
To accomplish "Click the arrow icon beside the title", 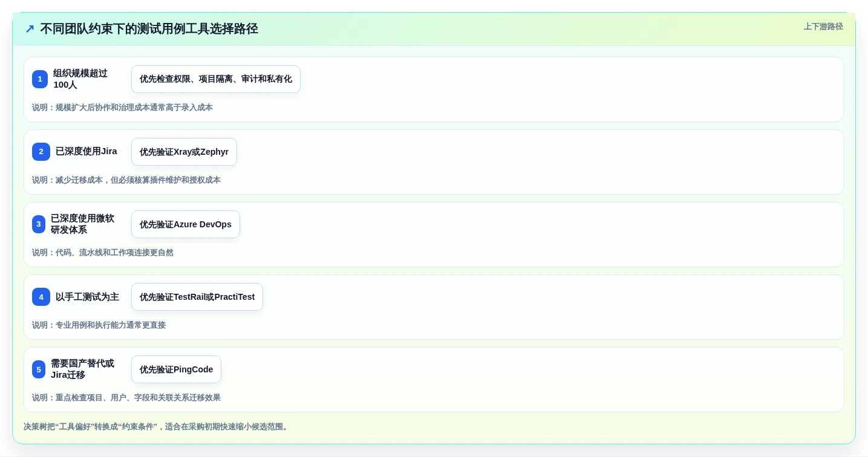I will tap(30, 29).
